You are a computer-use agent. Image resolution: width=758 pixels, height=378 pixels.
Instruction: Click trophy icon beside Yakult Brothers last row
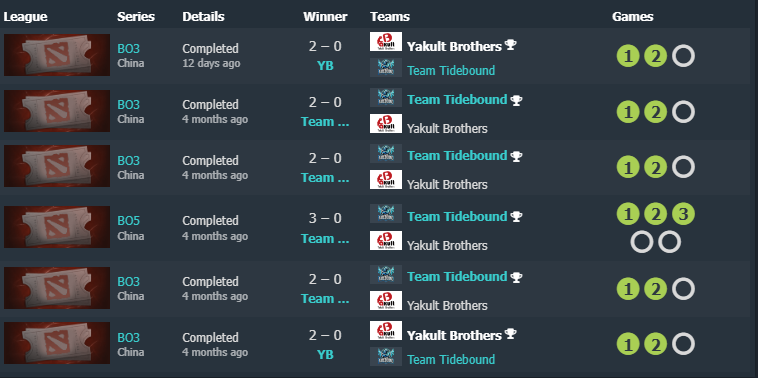tap(510, 334)
